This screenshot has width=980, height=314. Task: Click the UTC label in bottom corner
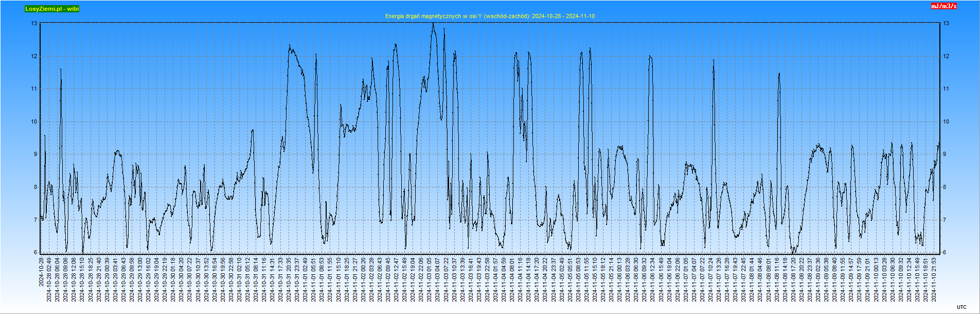[961, 307]
